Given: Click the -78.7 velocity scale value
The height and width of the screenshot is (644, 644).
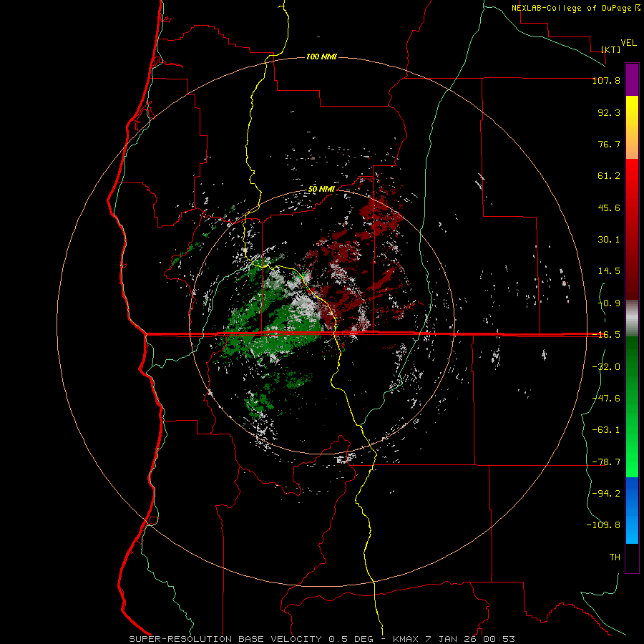Looking at the screenshot, I should pos(606,462).
